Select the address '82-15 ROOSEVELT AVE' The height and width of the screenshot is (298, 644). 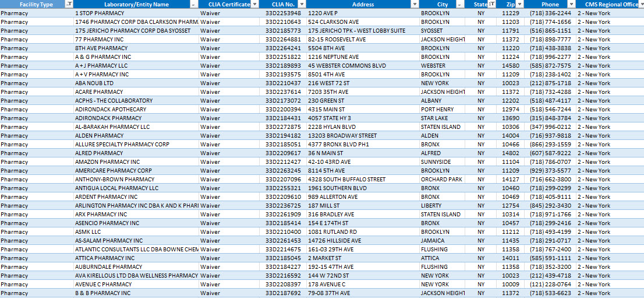click(x=363, y=40)
